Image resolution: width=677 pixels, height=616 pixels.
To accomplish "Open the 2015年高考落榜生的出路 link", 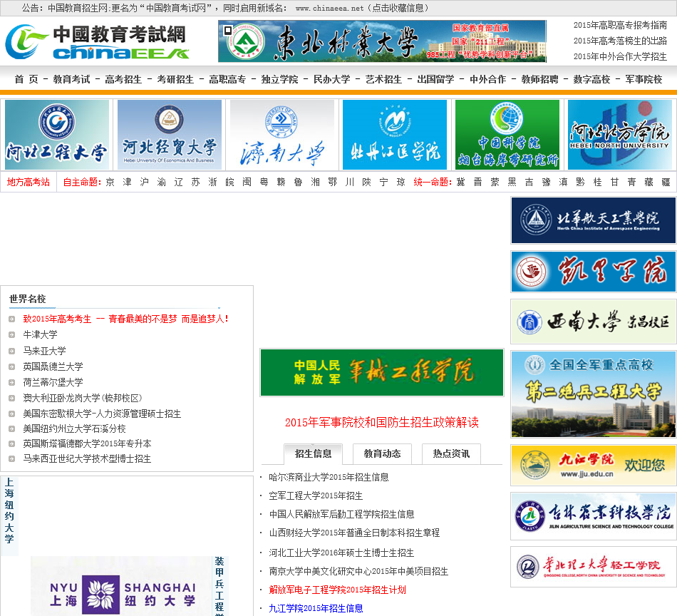I will tap(620, 41).
